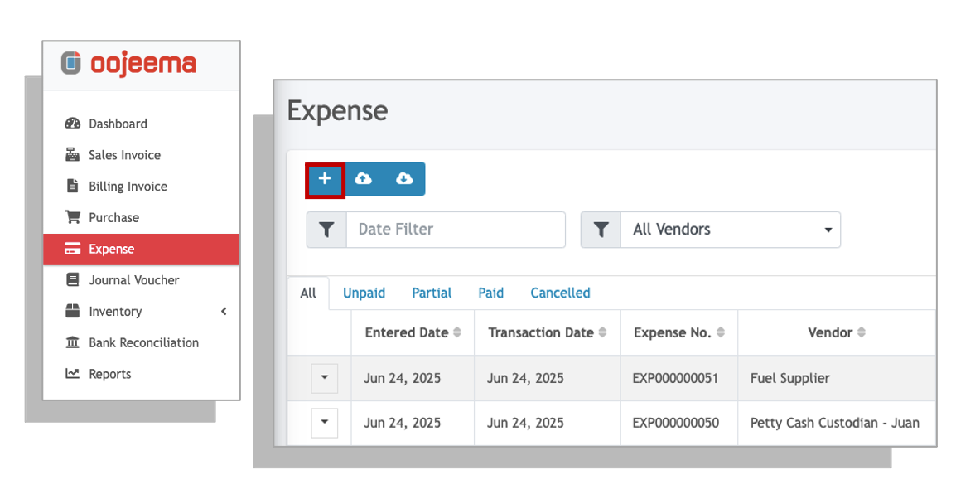980x504 pixels.
Task: Click the Sales Invoice register icon
Action: [x=73, y=154]
